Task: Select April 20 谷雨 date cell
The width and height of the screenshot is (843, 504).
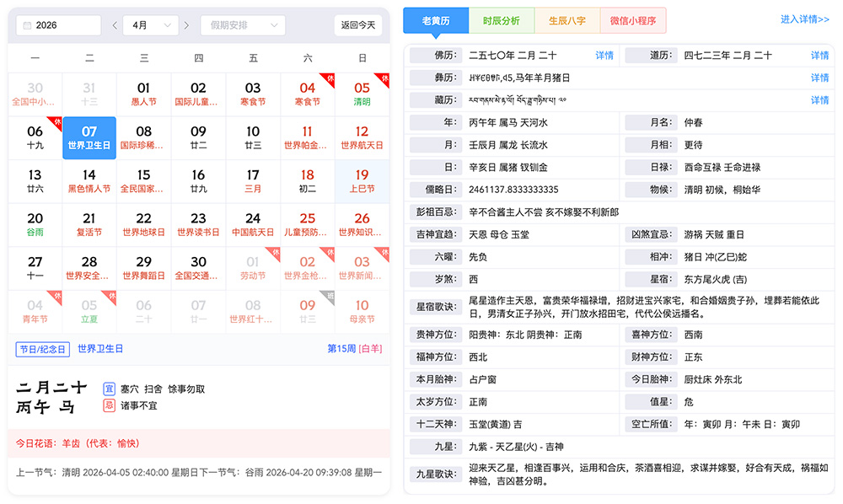Action: tap(35, 225)
